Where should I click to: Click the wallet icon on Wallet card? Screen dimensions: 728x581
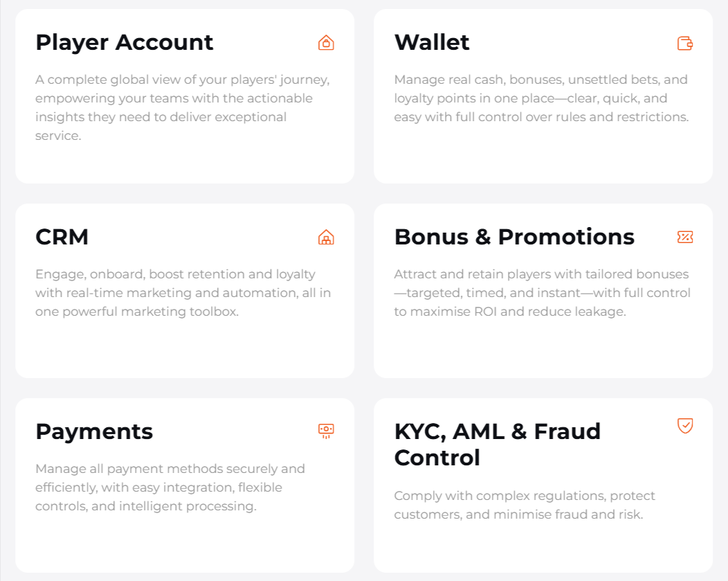tap(685, 43)
